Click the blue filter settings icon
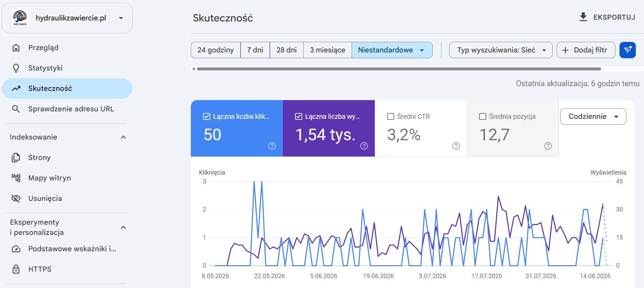This screenshot has width=644, height=288. (x=628, y=50)
